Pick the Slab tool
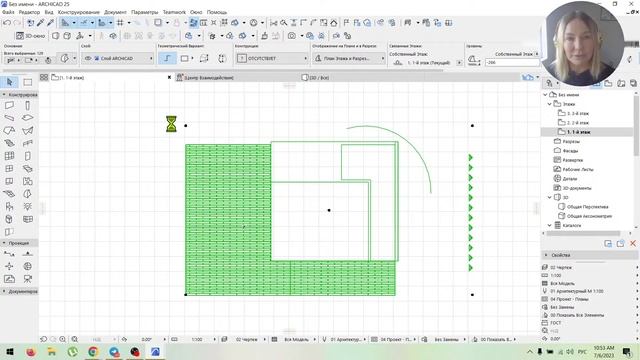Viewport: 640px width, 360px height. pyautogui.click(x=28, y=118)
